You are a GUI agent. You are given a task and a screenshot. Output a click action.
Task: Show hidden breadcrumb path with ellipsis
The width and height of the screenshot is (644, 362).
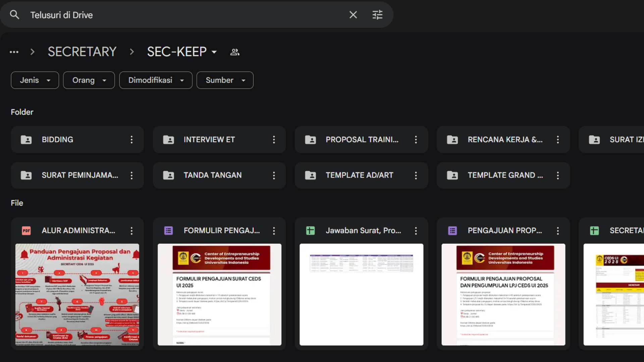(x=14, y=52)
